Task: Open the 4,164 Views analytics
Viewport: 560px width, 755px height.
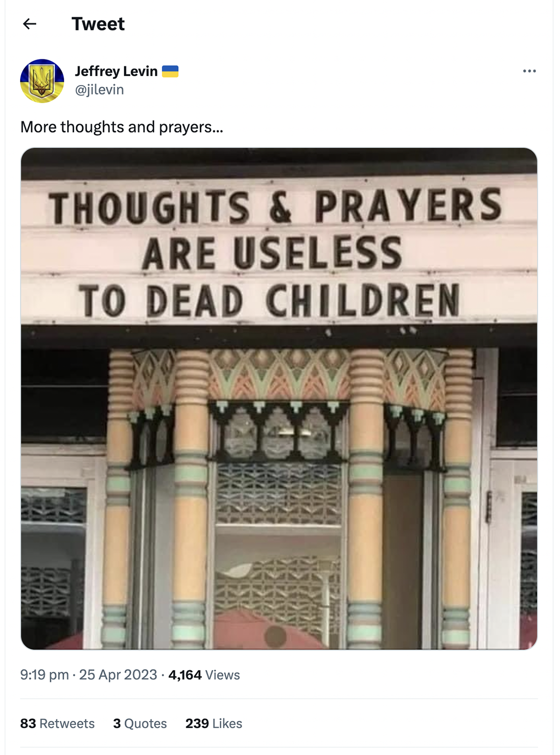Action: pos(204,675)
